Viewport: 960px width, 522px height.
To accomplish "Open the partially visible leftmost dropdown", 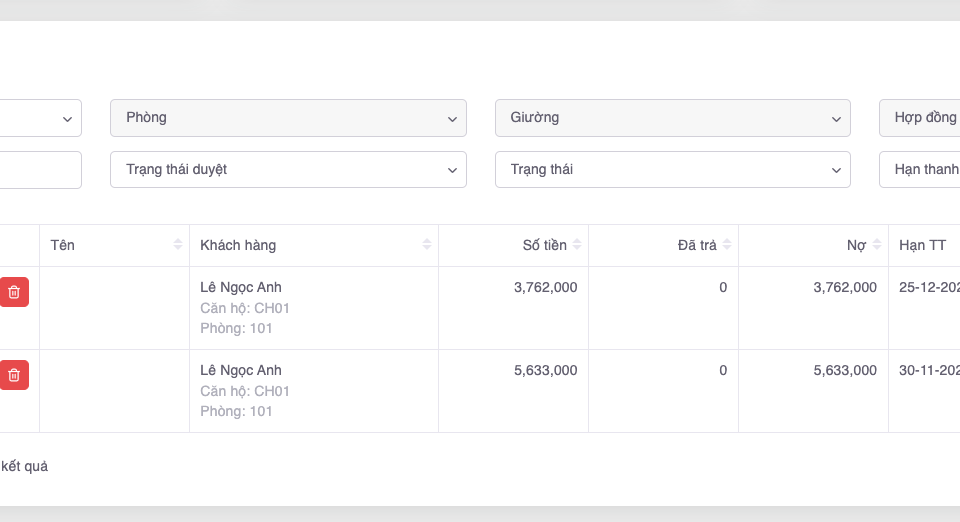I will tap(40, 118).
